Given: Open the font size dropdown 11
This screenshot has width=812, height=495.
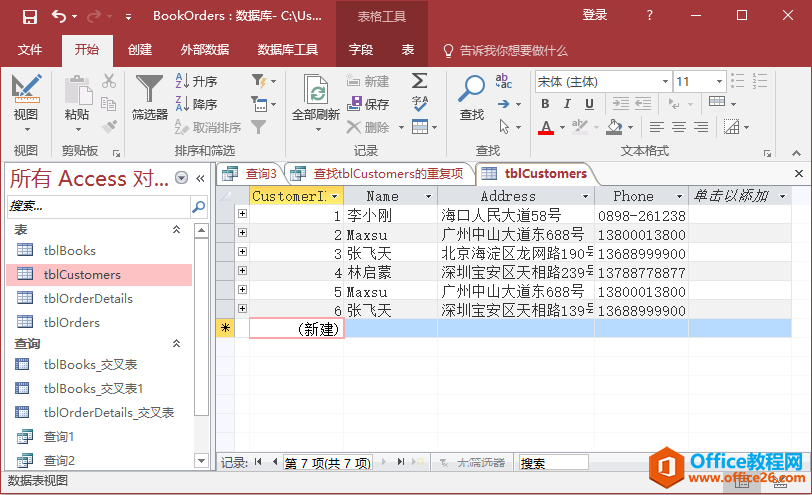Looking at the screenshot, I should tap(719, 82).
